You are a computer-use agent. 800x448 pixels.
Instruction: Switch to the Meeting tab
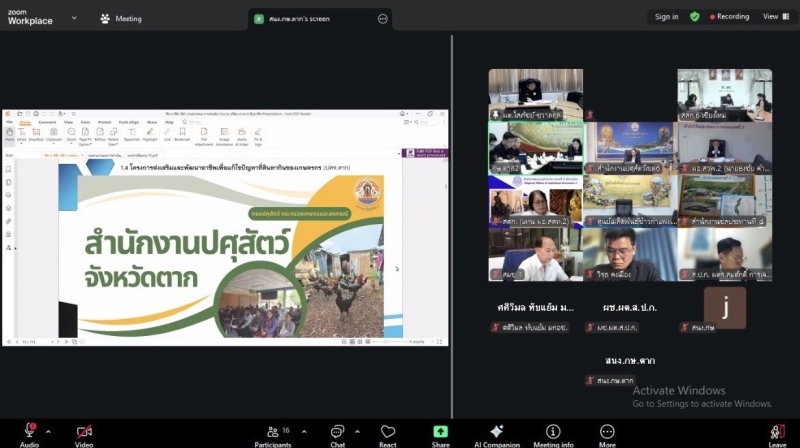(121, 18)
